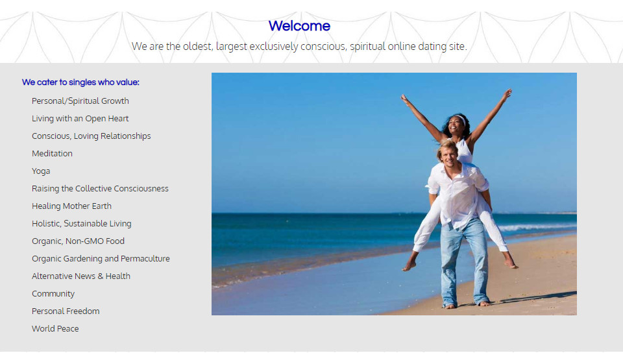This screenshot has width=623, height=364.
Task: Click Conscious, Loving Relationships entry
Action: click(x=91, y=136)
